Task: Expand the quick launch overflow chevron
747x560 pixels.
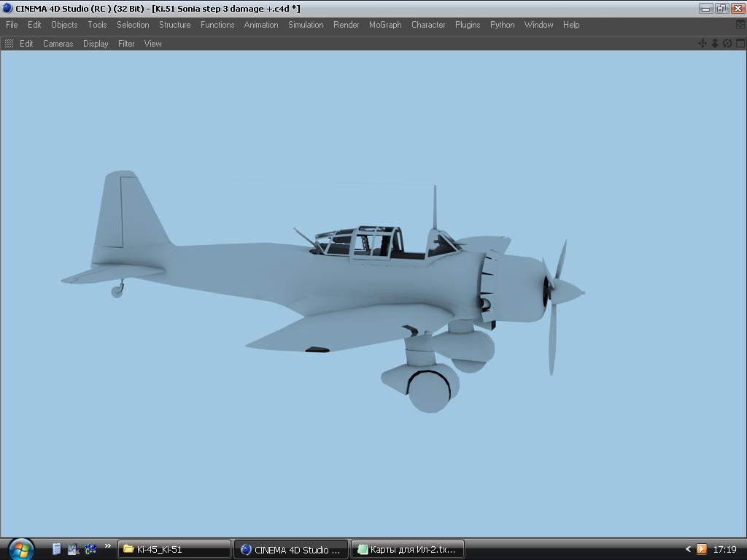Action: coord(108,546)
